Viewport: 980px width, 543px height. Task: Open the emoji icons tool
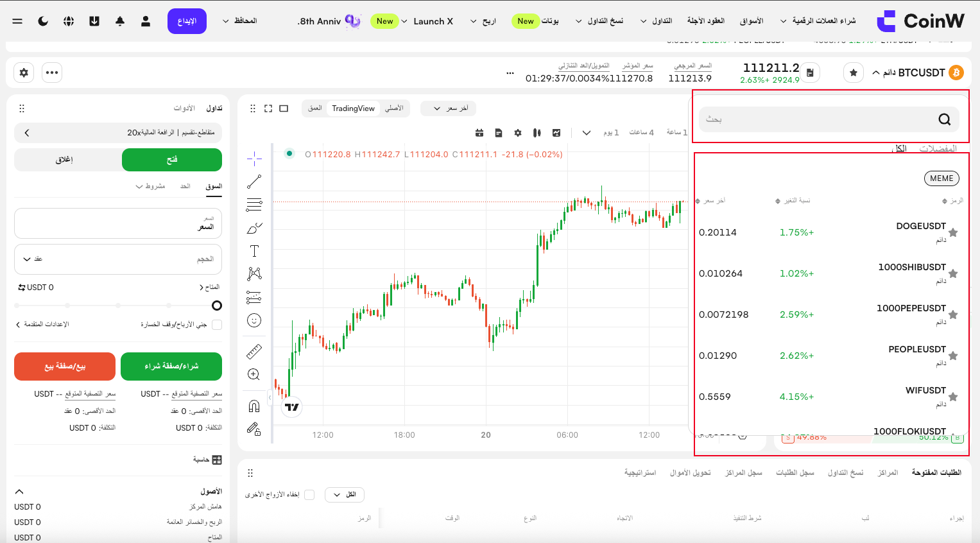pyautogui.click(x=254, y=320)
